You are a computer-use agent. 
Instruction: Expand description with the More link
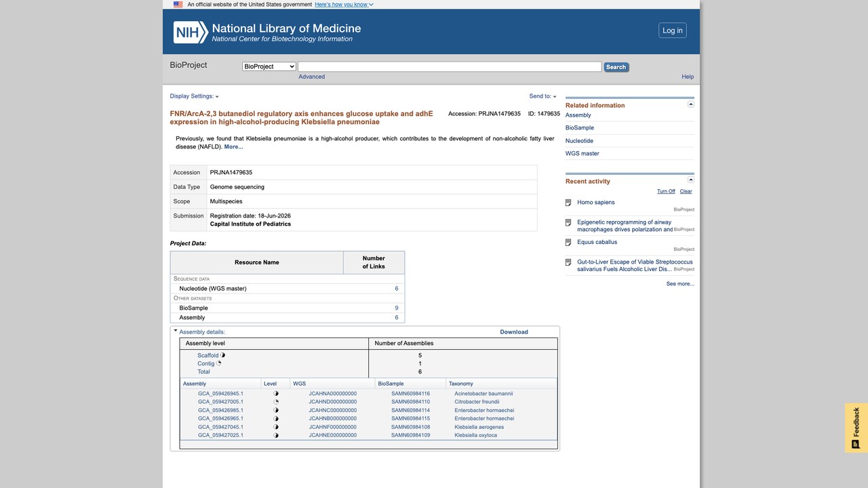[x=233, y=147]
